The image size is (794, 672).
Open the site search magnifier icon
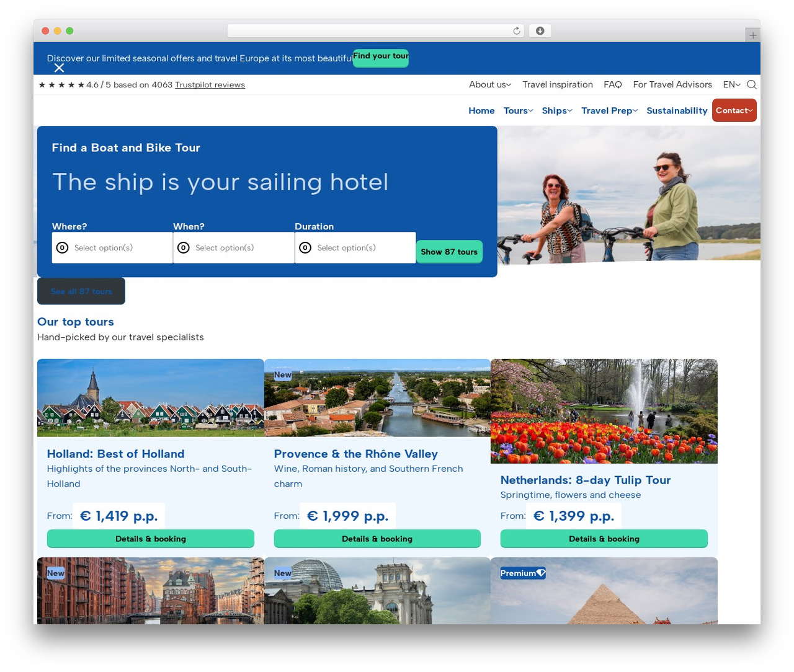(751, 85)
